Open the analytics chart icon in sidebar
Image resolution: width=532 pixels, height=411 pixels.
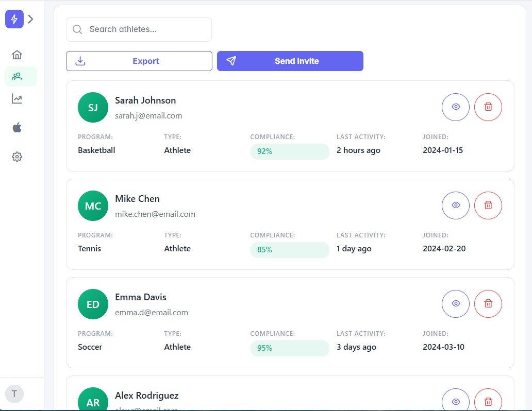pyautogui.click(x=17, y=99)
